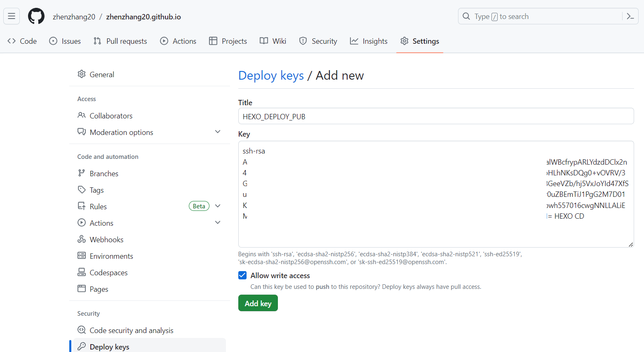The image size is (644, 352).
Task: Expand the Rules submenu chevron
Action: (218, 206)
